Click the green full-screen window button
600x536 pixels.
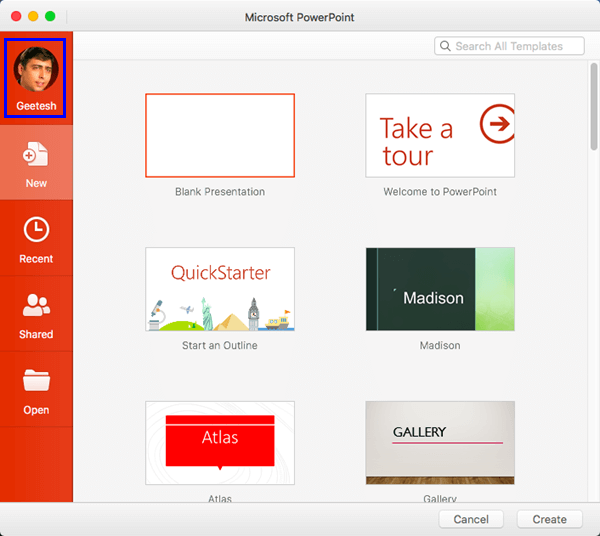pyautogui.click(x=51, y=17)
